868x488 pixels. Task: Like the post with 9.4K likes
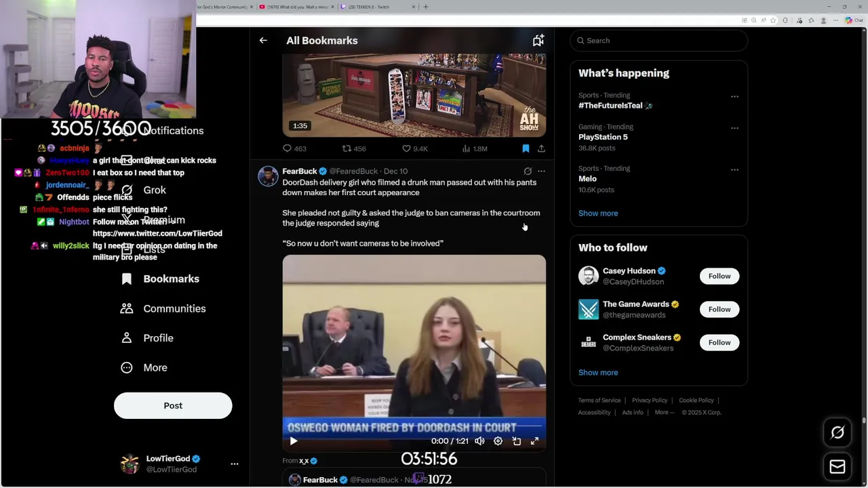pyautogui.click(x=414, y=148)
